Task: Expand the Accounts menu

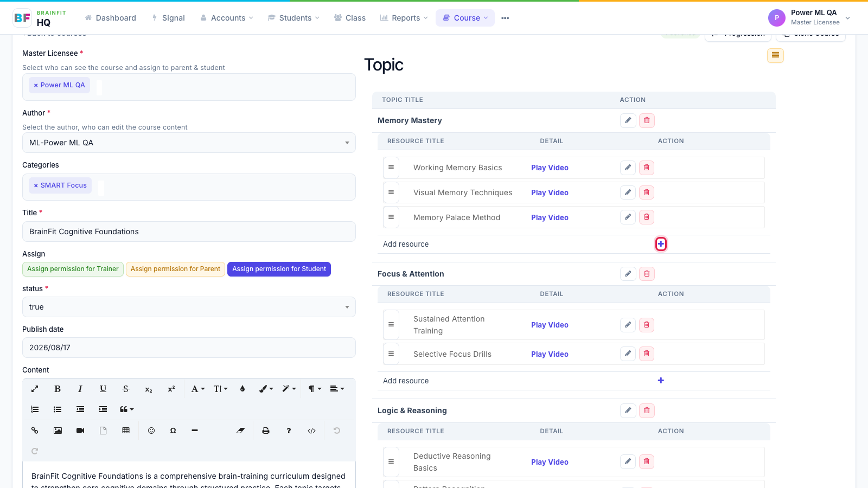Action: coord(227,18)
